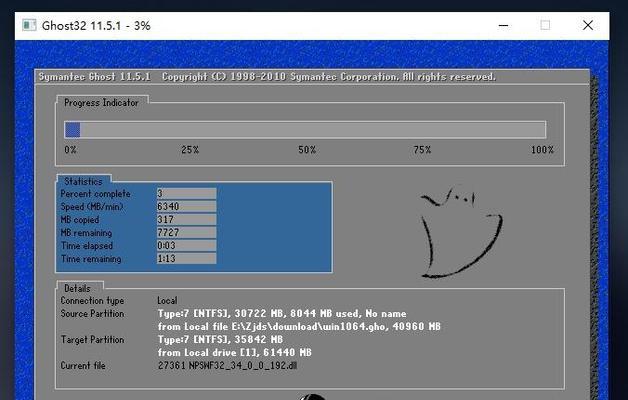This screenshot has width=628, height=400.
Task: Click the MB copied label
Action: 80,220
